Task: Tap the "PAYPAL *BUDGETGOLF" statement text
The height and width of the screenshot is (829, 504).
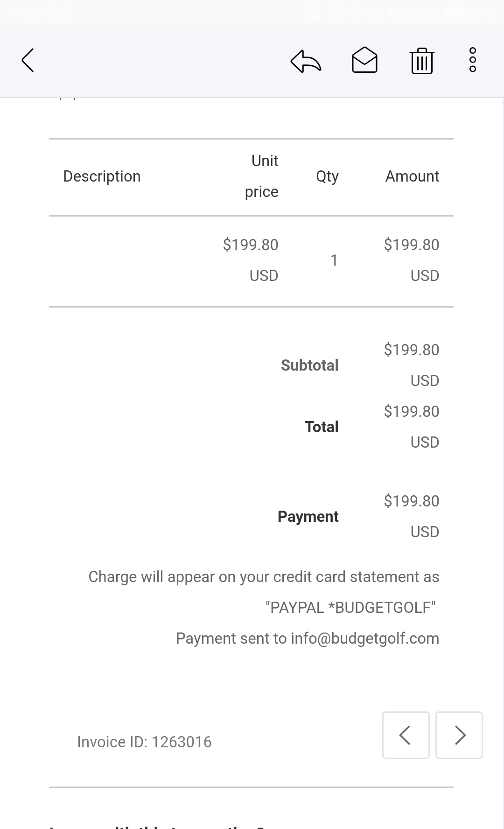Action: (x=350, y=608)
